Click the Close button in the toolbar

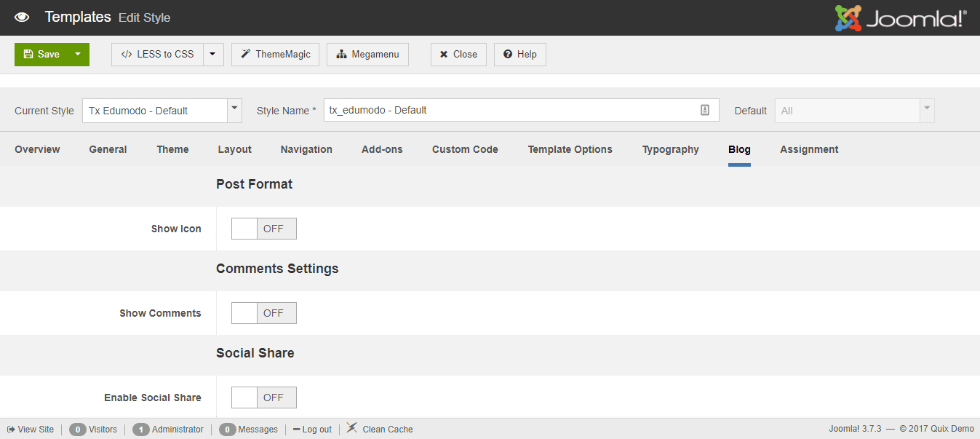click(458, 54)
